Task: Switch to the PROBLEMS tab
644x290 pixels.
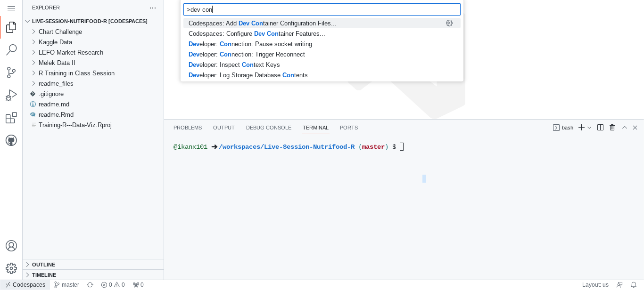Action: click(x=188, y=128)
